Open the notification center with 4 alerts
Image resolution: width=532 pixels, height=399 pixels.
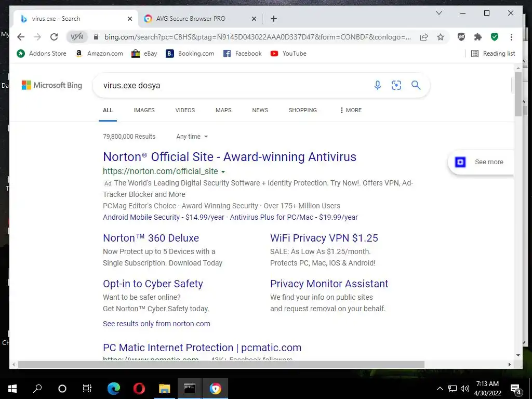516,389
